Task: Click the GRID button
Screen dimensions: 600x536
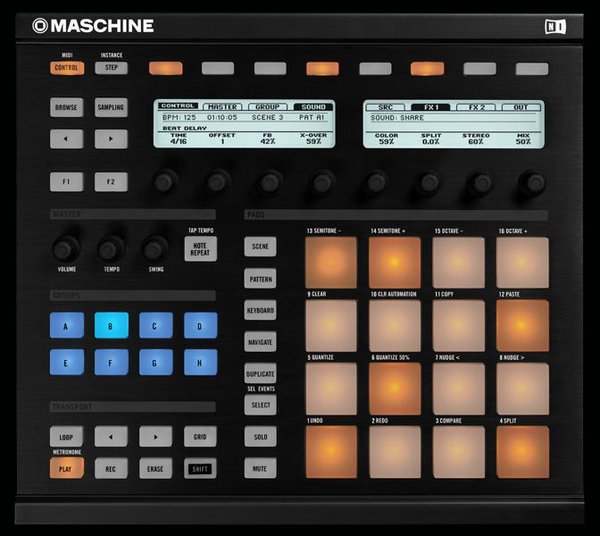Action: pos(200,437)
